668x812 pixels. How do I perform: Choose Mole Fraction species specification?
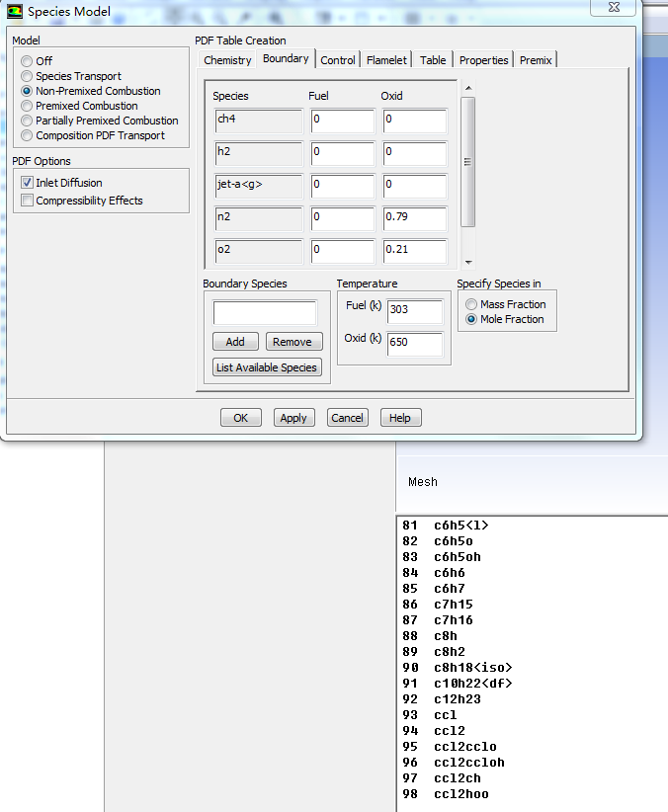(x=471, y=319)
